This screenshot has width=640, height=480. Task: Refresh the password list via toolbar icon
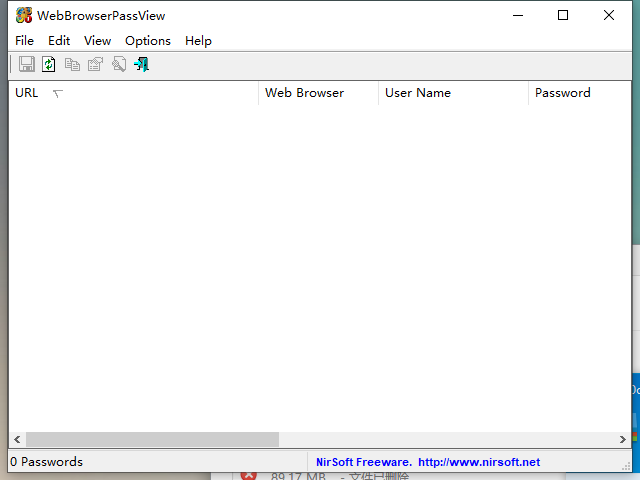click(49, 64)
